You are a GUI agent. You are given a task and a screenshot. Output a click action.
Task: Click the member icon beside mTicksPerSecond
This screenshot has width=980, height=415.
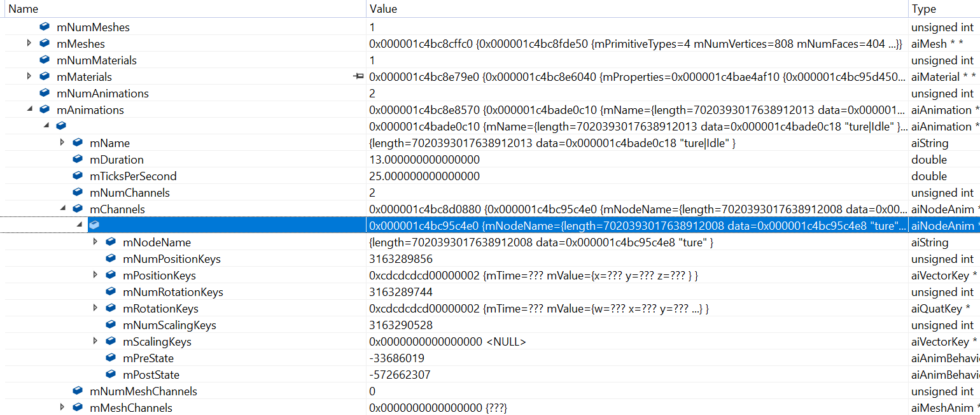pos(77,176)
